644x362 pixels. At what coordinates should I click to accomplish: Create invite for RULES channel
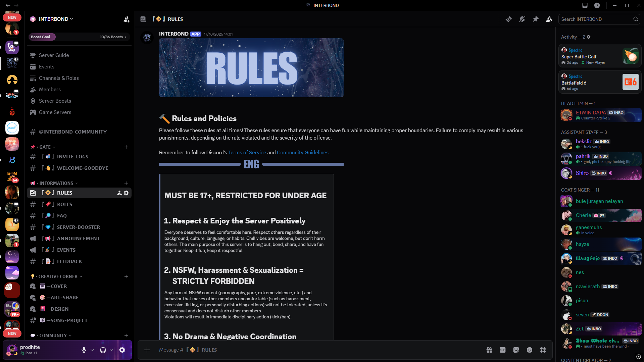tap(119, 193)
